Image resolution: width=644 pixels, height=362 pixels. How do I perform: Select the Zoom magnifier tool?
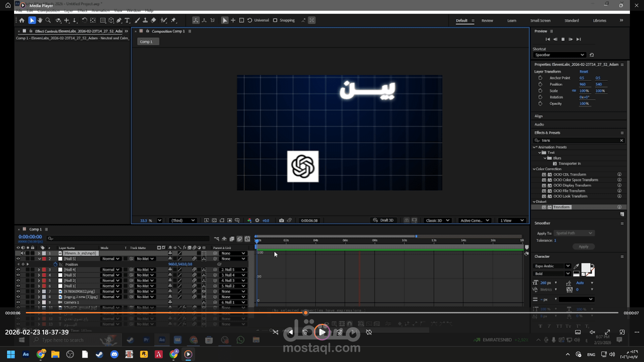[x=48, y=20]
